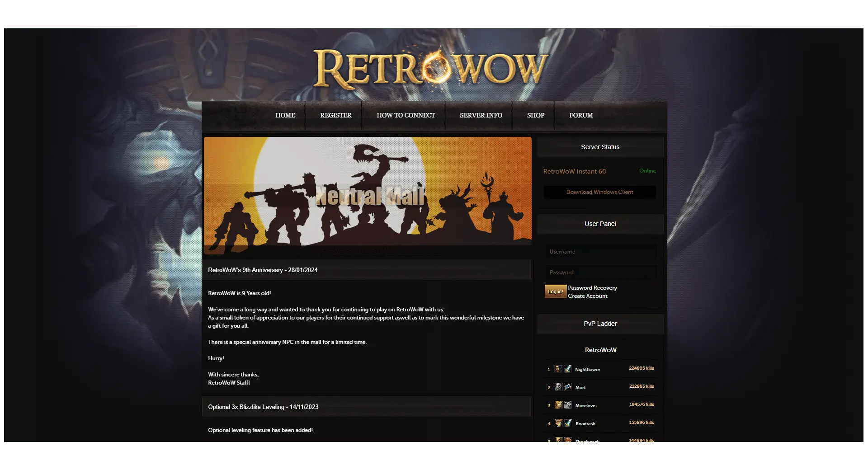Click player name Mort
868x470 pixels.
(580, 387)
